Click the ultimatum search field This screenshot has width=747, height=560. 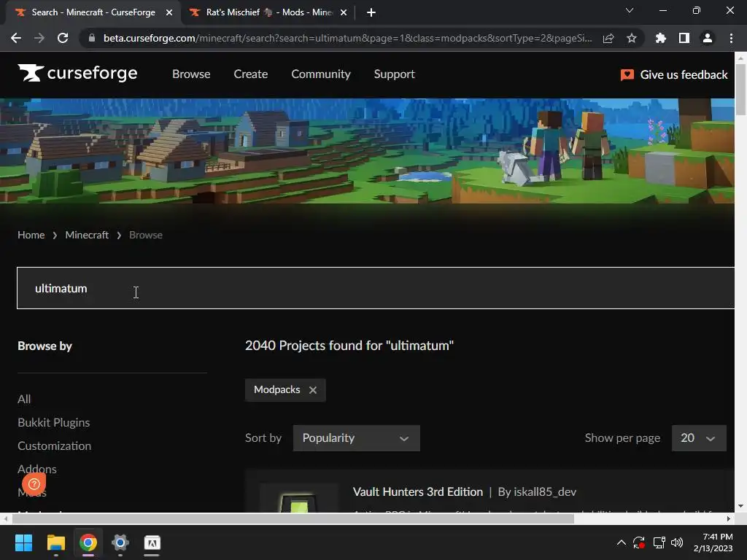376,288
